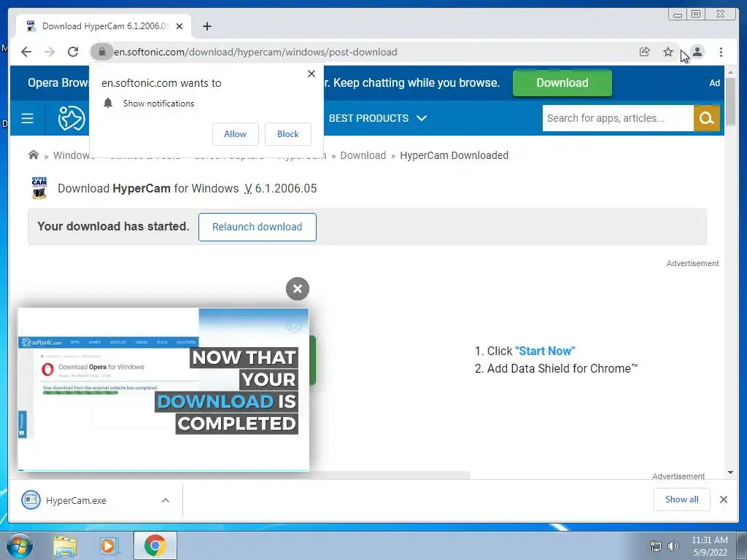Close the Download HyperCam tab
Image resolution: width=747 pixels, height=560 pixels.
(179, 26)
